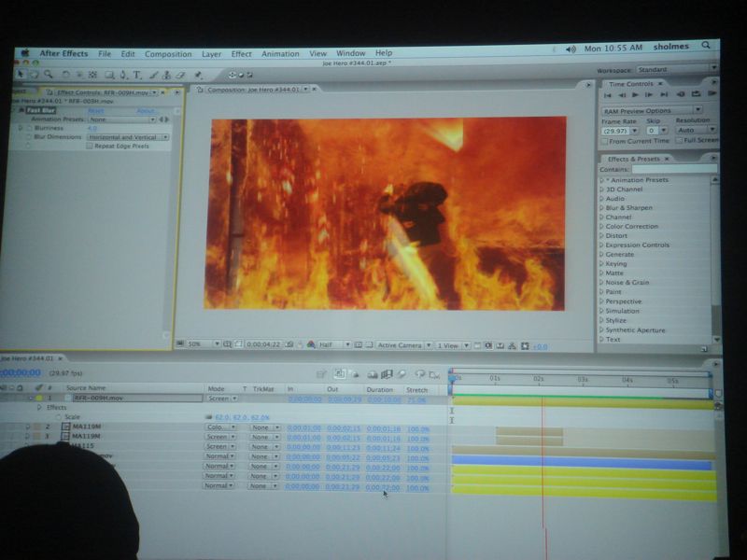
Task: Select the Eraser tool
Action: [180, 75]
